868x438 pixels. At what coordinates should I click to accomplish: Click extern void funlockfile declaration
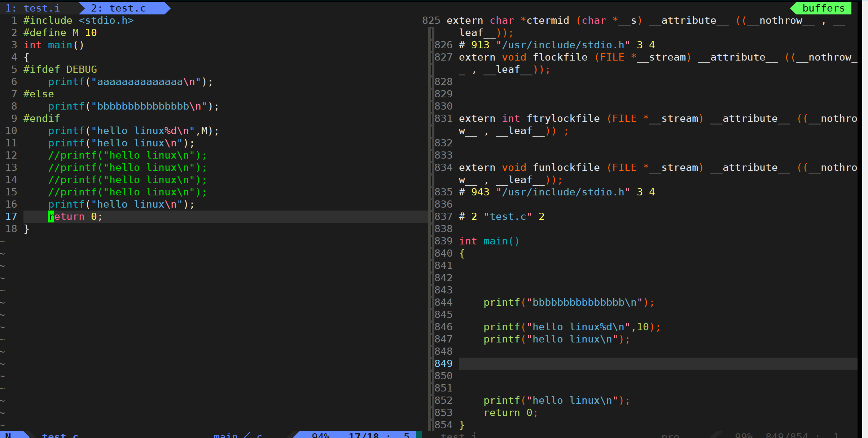click(x=658, y=174)
